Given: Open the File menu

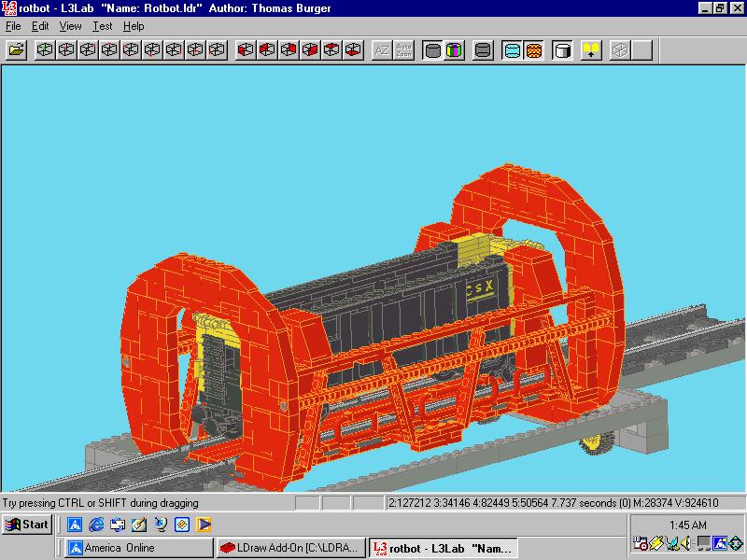Looking at the screenshot, I should (x=13, y=26).
